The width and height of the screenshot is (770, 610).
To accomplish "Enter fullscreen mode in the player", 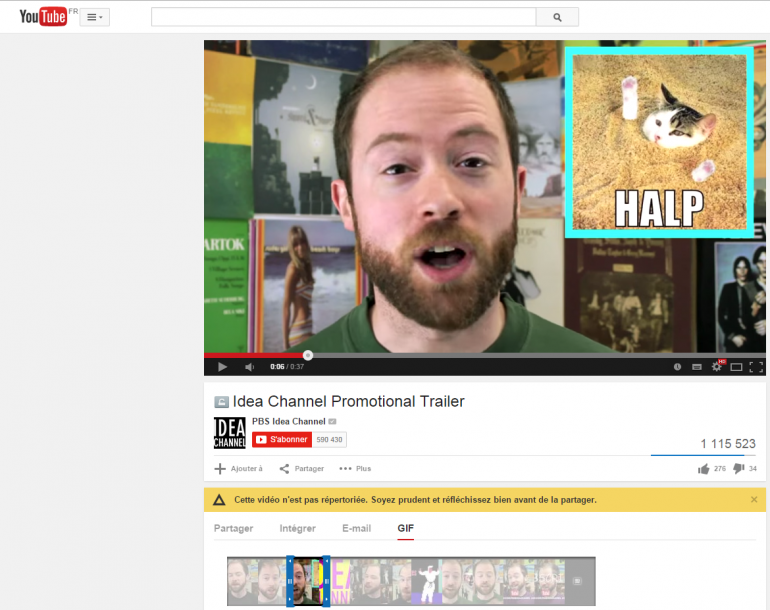I will [x=756, y=367].
